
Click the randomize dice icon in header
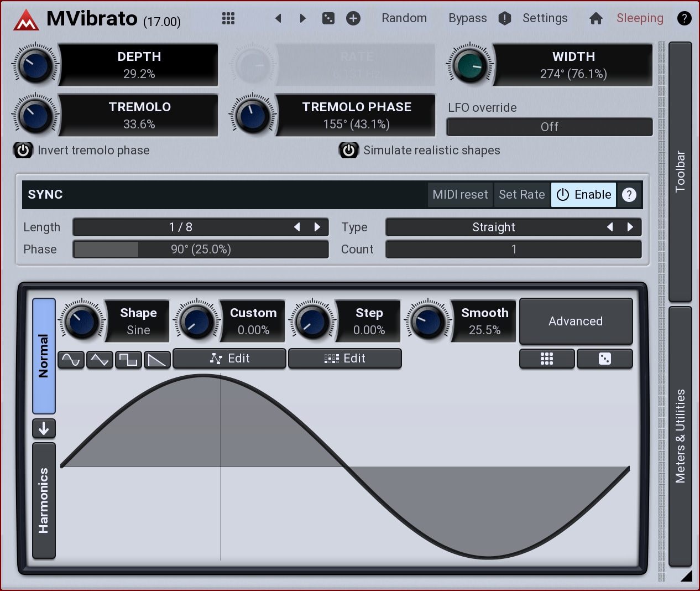(x=328, y=18)
